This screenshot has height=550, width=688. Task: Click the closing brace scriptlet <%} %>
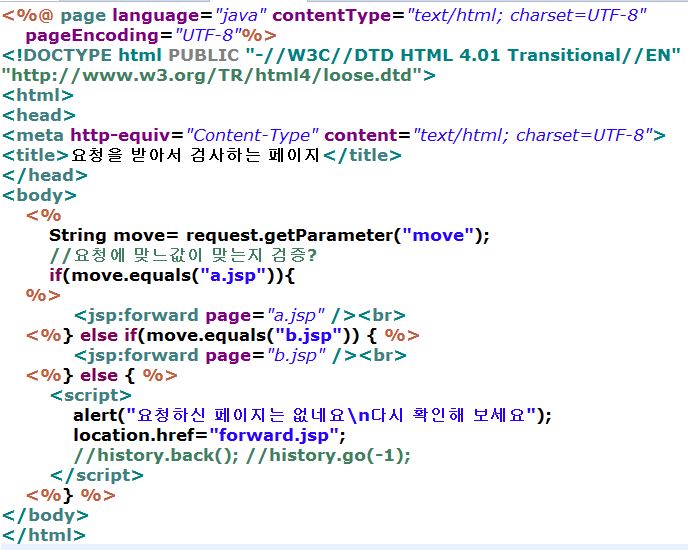(x=71, y=495)
